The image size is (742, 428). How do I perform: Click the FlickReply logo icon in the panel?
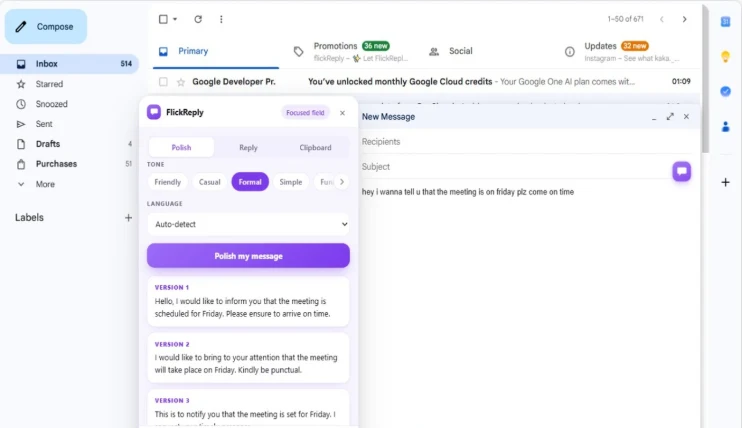click(x=154, y=112)
